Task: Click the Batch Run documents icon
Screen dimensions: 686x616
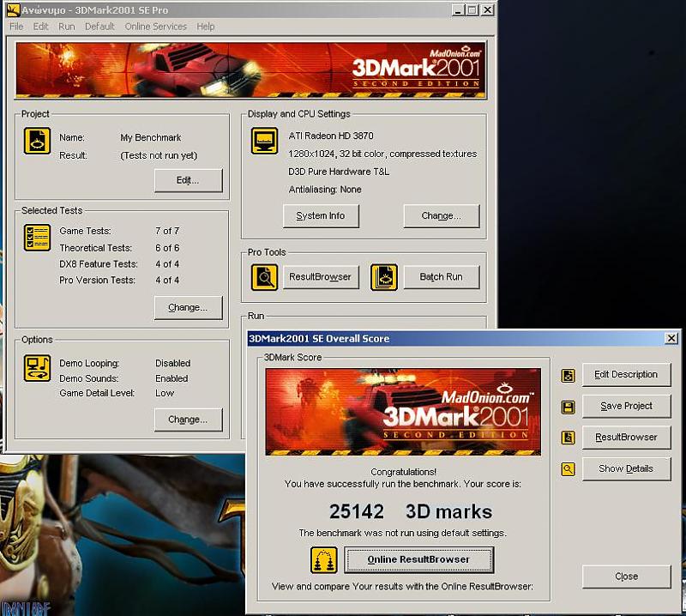Action: coord(384,277)
